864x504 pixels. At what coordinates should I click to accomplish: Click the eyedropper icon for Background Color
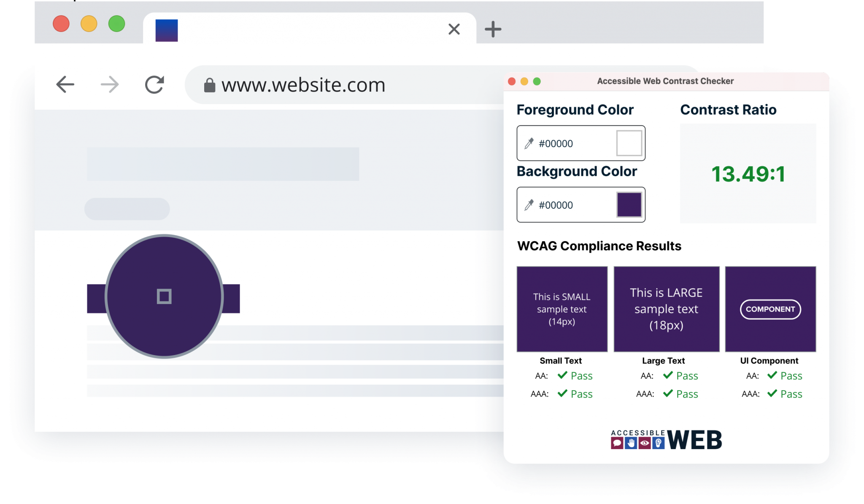pyautogui.click(x=530, y=205)
